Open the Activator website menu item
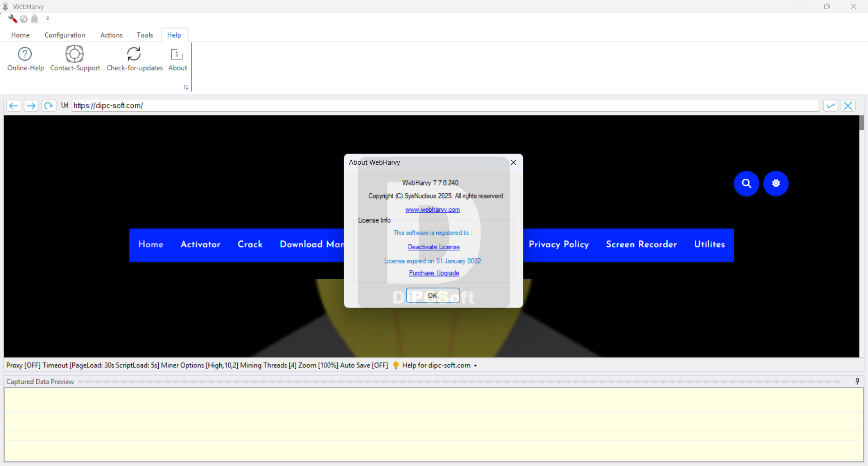This screenshot has width=868, height=466. tap(200, 244)
